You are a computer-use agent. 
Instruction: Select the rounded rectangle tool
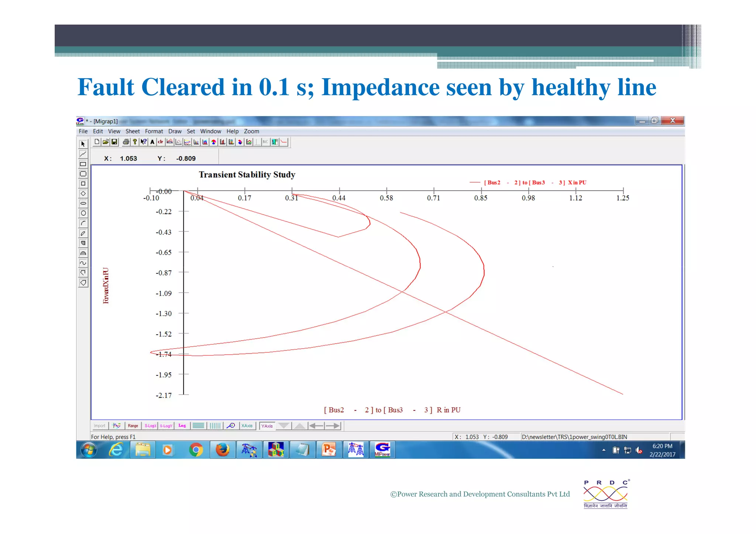(x=83, y=174)
